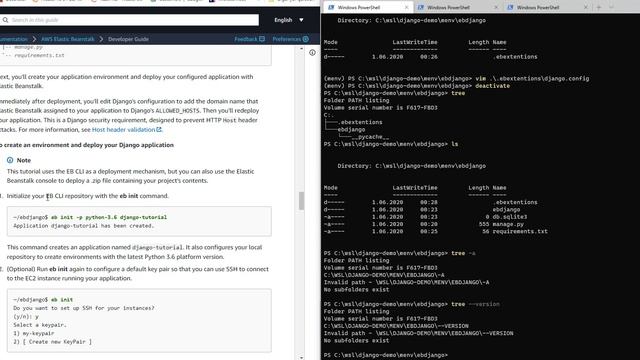This screenshot has height=360, width=640.
Task: Click '1) my-keypair' in the code block
Action: [33, 333]
